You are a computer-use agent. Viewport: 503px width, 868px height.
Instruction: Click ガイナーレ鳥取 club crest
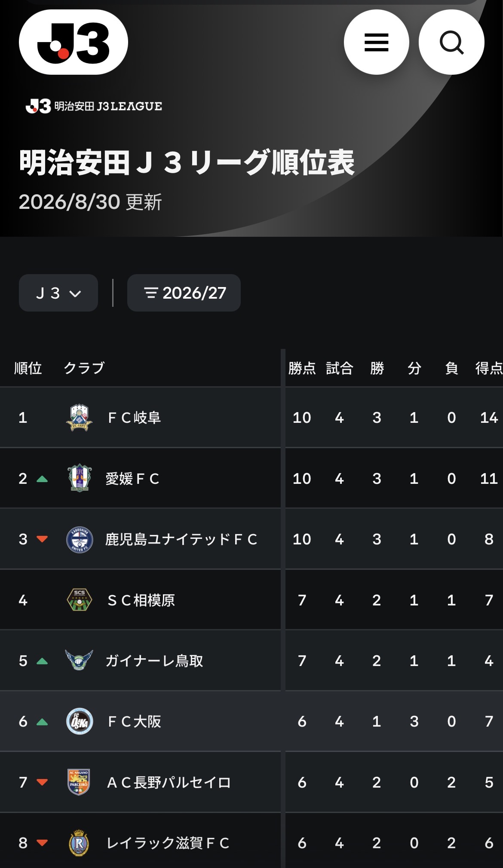79,660
